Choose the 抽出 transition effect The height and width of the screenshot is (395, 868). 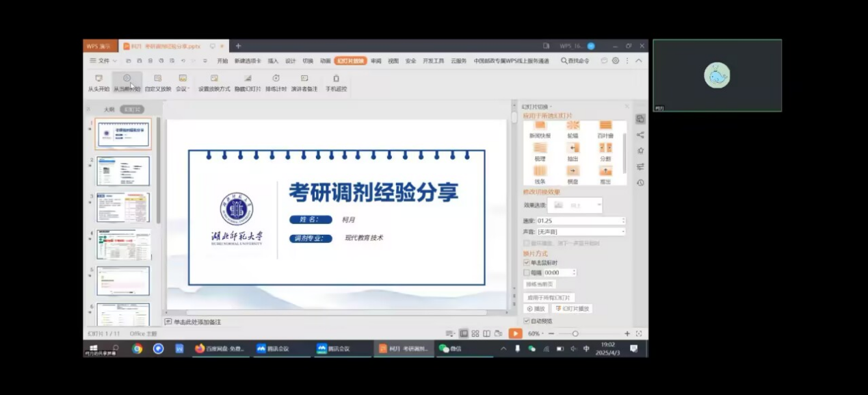(573, 151)
